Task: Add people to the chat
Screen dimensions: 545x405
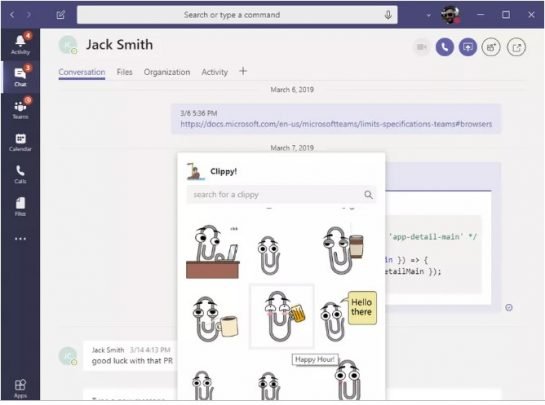Action: coord(491,47)
